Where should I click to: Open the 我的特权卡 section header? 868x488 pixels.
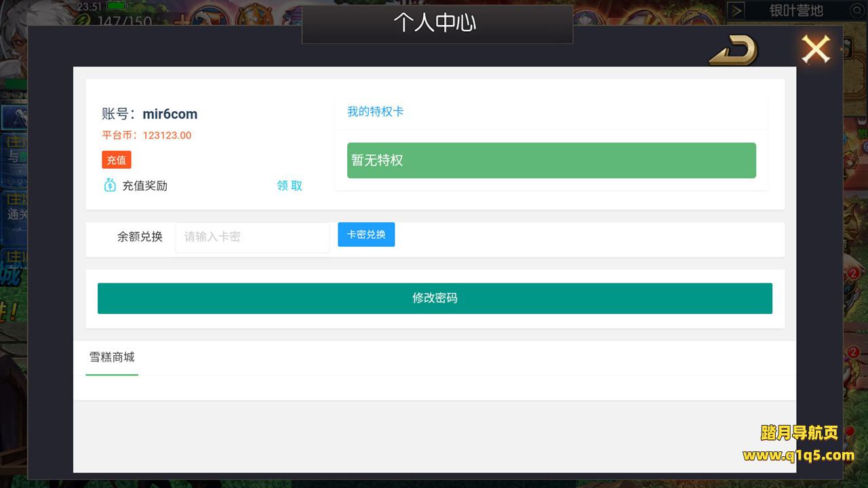click(376, 112)
